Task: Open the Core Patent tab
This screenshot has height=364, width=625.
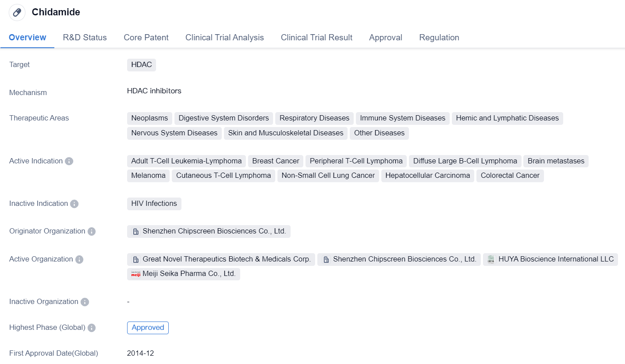Action: (146, 38)
